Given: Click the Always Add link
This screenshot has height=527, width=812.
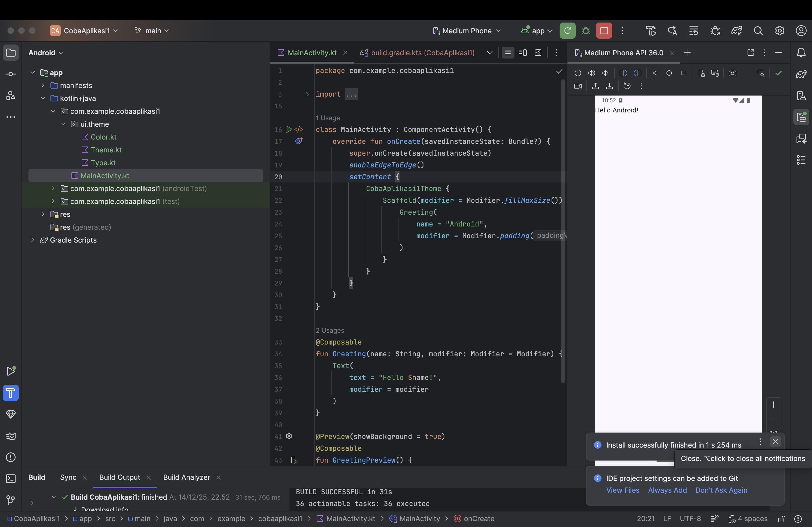Looking at the screenshot, I should 667,490.
